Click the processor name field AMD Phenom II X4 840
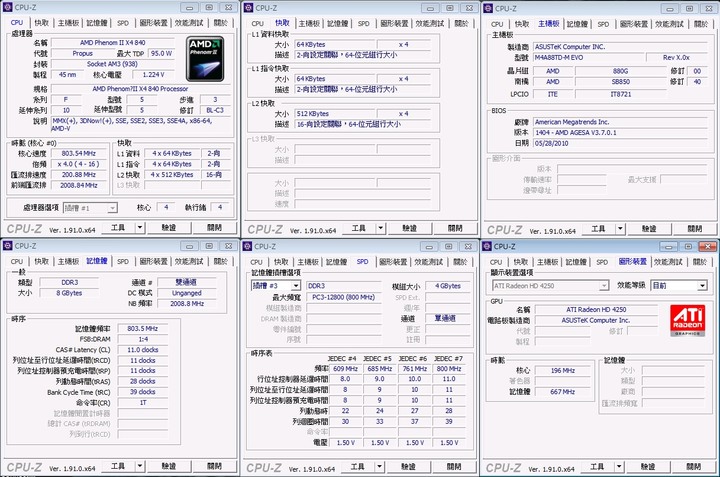720x477 pixels. tap(112, 43)
